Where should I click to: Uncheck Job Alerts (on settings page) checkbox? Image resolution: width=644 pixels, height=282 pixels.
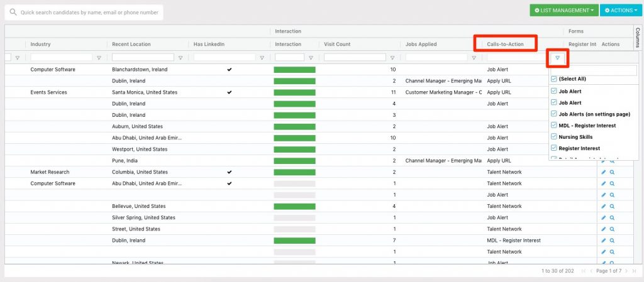(x=553, y=114)
